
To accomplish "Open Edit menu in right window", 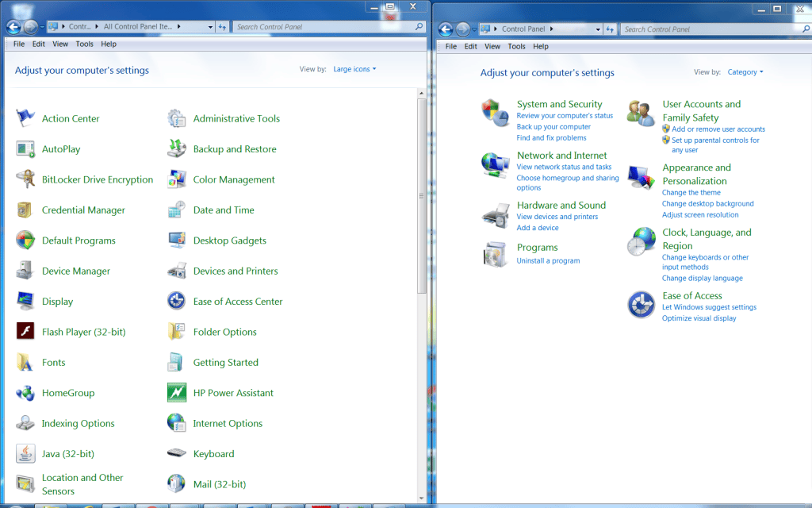I will [x=471, y=47].
